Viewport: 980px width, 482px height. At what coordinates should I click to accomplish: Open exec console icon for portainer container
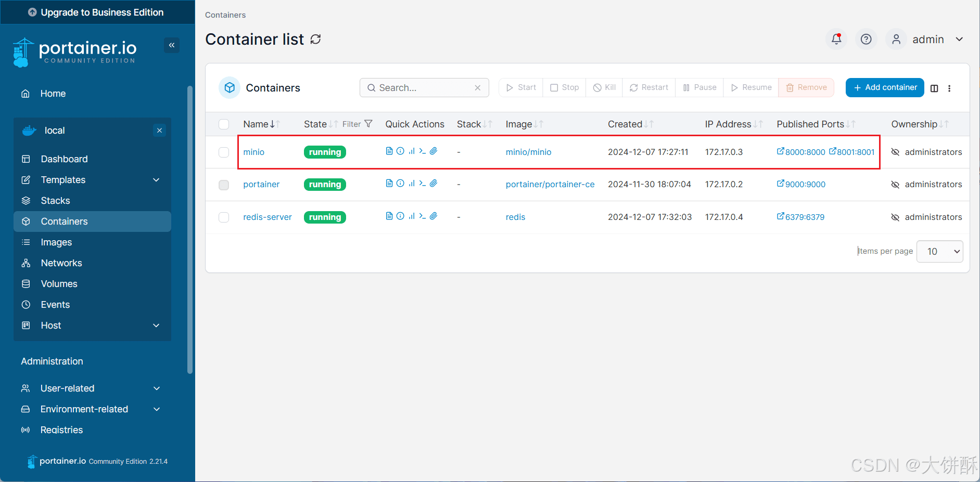(x=423, y=184)
